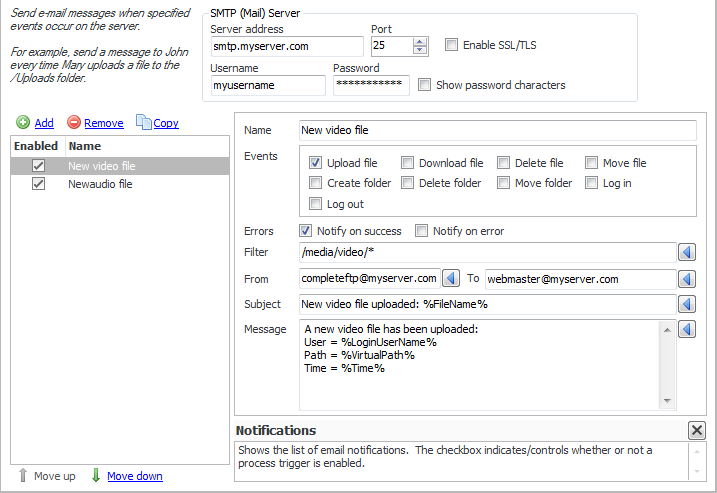This screenshot has width=717, height=493.
Task: Open macro picker beside Subject field
Action: [x=687, y=304]
